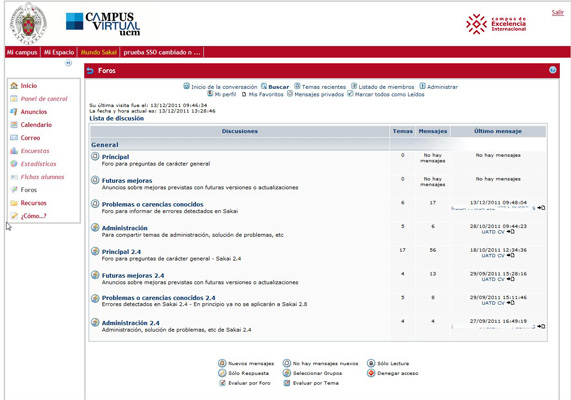Click the Anuncios megaphone icon
571x400 pixels.
point(14,111)
